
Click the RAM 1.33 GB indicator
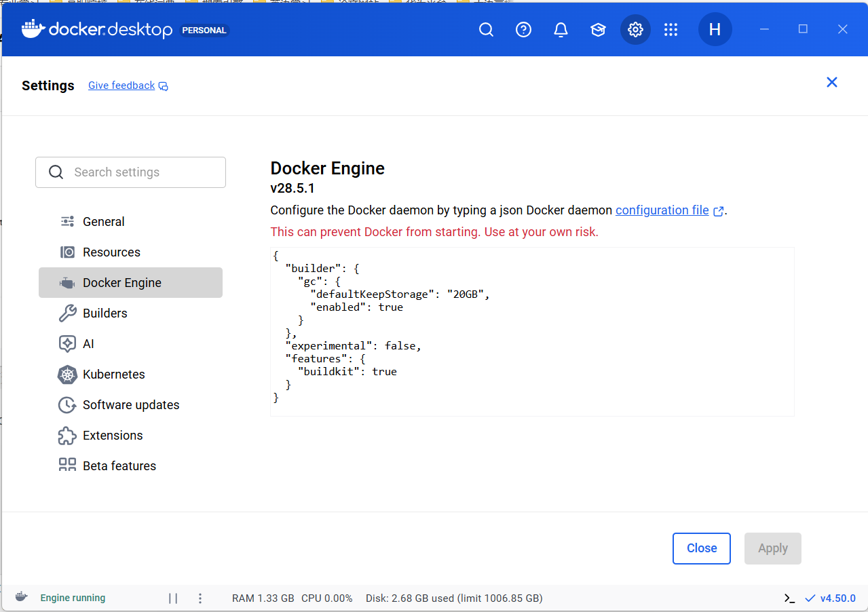[x=263, y=598]
